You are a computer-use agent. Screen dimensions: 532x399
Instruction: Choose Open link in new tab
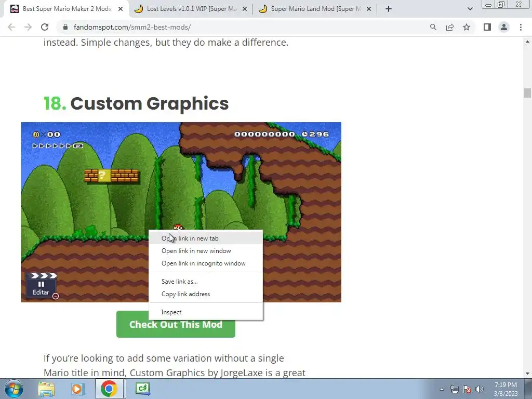[206, 238]
